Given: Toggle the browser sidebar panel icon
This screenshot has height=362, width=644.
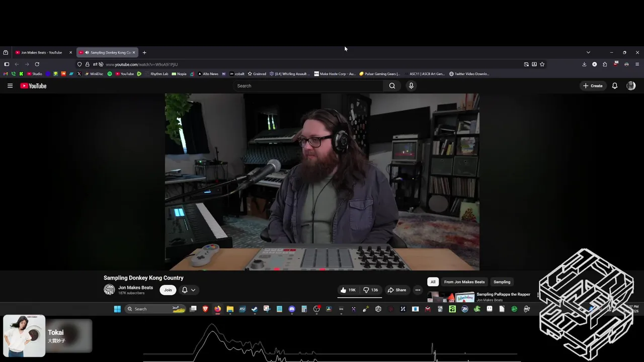Looking at the screenshot, I should pyautogui.click(x=7, y=64).
